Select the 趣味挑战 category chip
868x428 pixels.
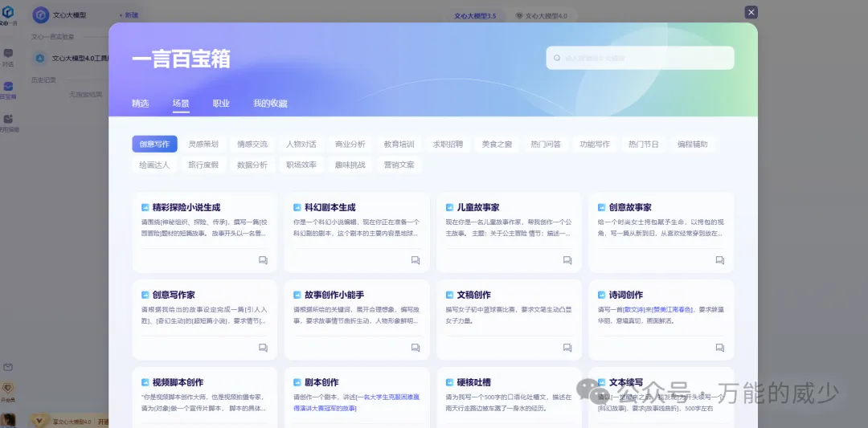tap(350, 165)
